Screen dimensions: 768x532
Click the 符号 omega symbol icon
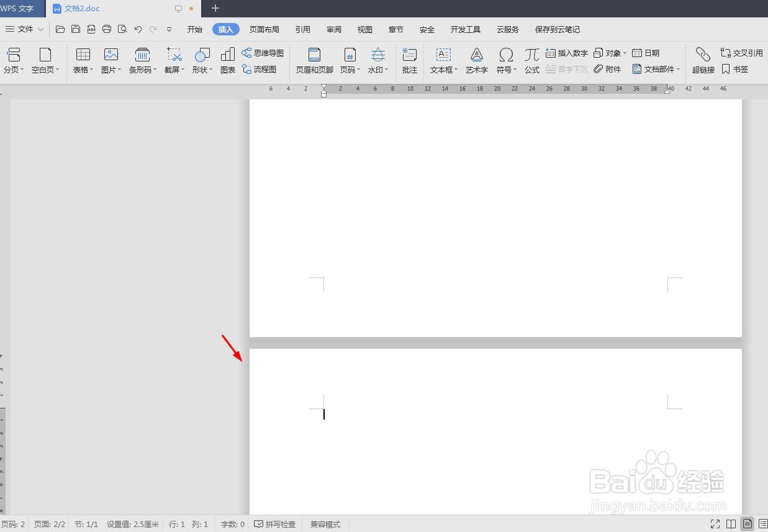[x=507, y=55]
